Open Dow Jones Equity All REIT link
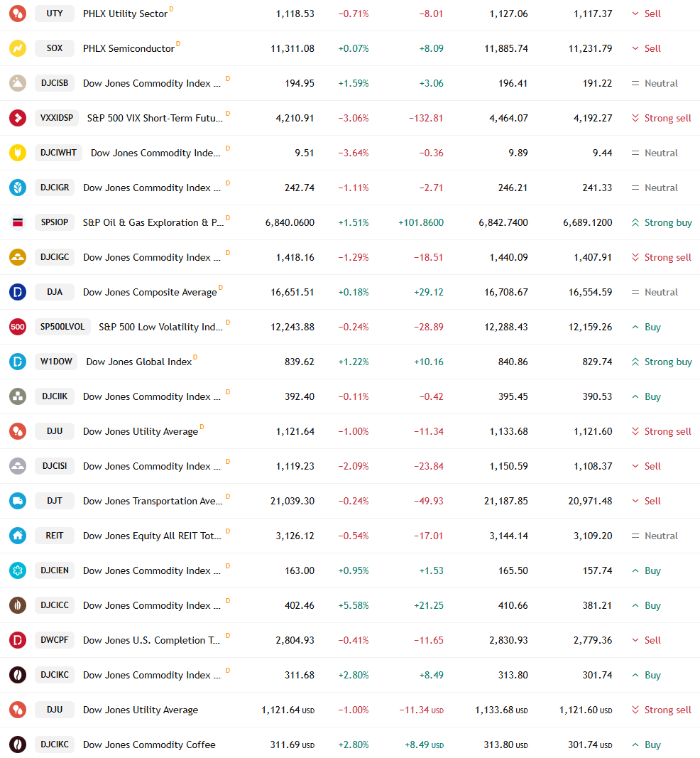This screenshot has height=758, width=700. point(152,536)
